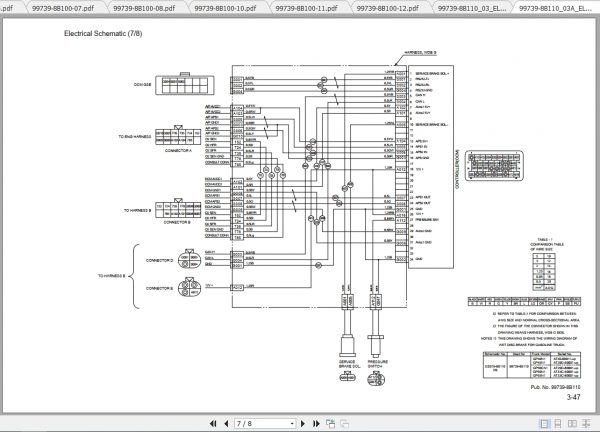Open the page number dropdown arrow
This screenshot has height=432, width=600.
tap(292, 424)
